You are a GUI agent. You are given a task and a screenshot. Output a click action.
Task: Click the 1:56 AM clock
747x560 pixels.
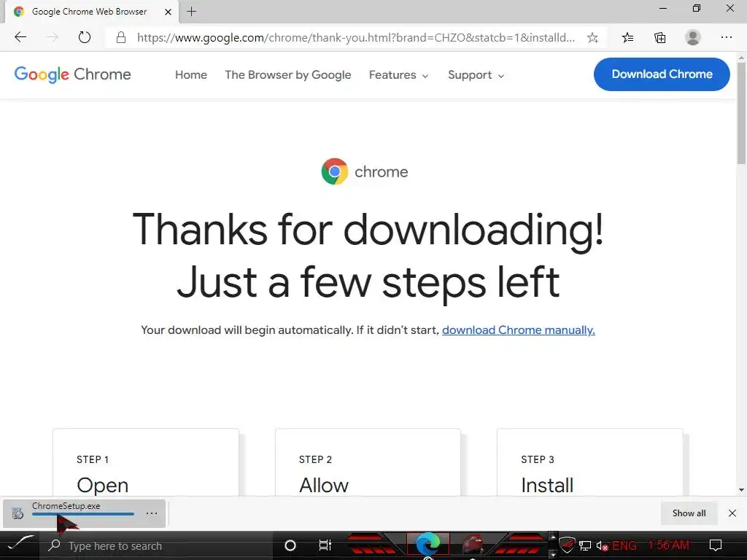pyautogui.click(x=668, y=545)
